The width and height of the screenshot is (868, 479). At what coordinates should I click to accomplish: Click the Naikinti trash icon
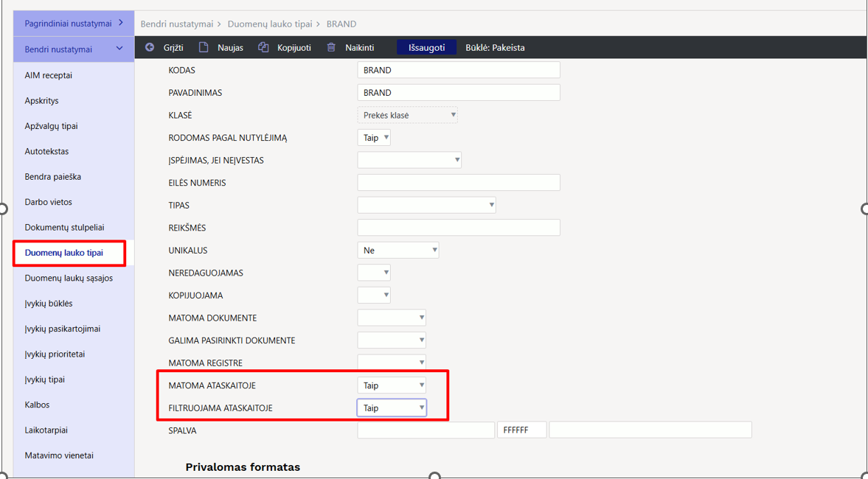[x=331, y=48]
